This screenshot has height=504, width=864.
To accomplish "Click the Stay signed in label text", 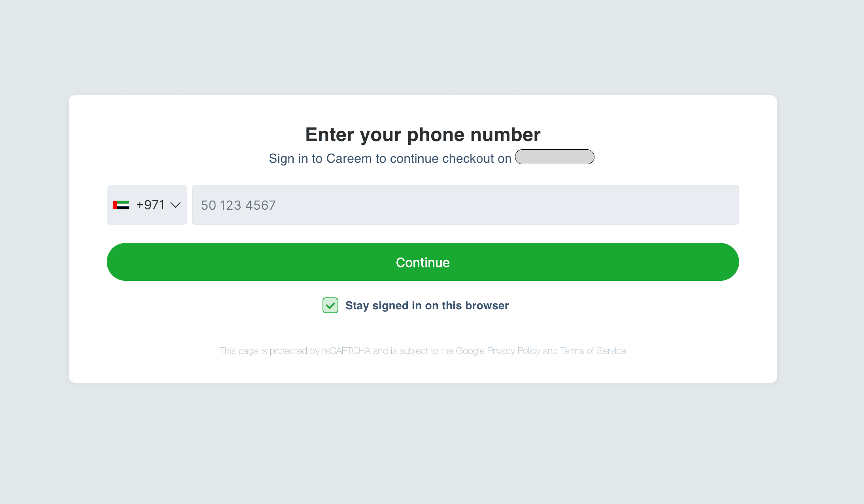I will 427,305.
